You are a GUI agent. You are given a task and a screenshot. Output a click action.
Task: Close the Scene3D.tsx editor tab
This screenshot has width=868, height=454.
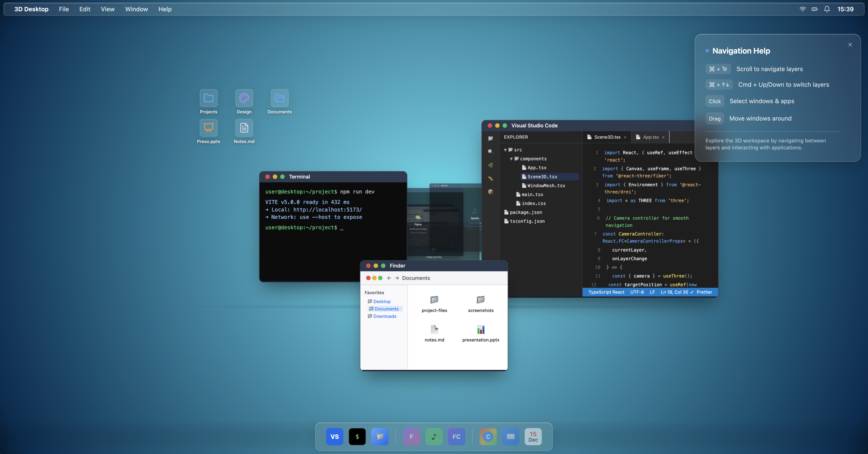pos(625,137)
